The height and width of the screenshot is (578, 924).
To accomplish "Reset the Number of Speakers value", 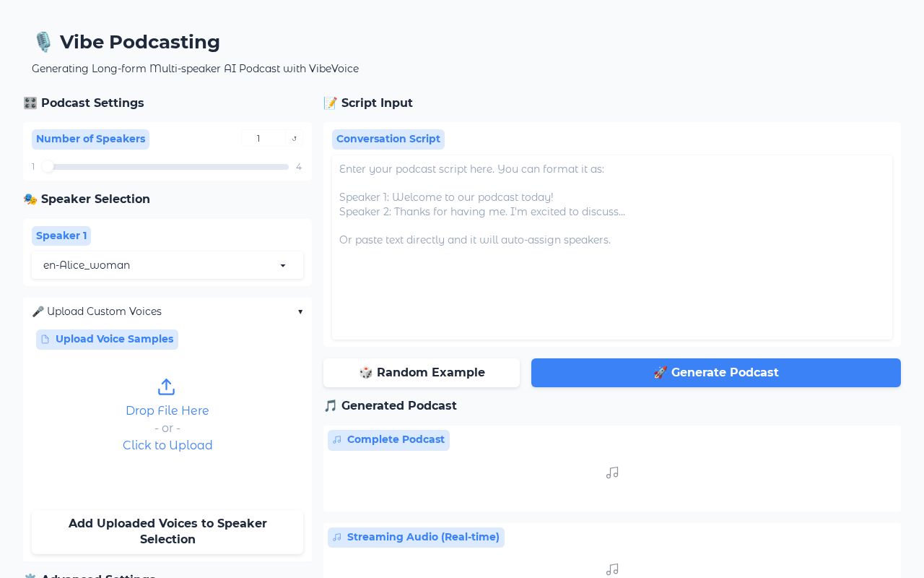I will [295, 139].
